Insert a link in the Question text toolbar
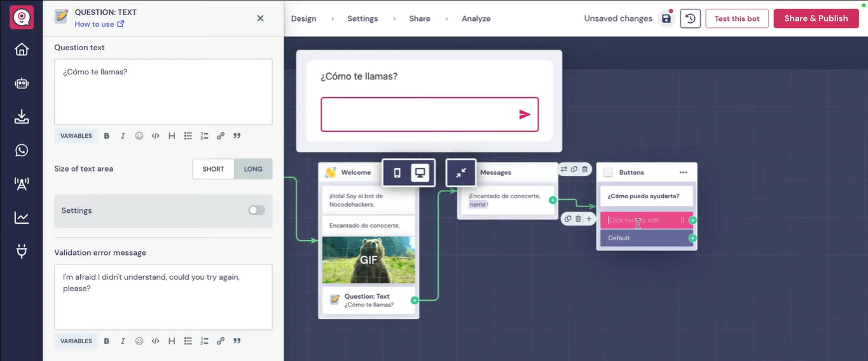This screenshot has height=361, width=868. coord(221,135)
